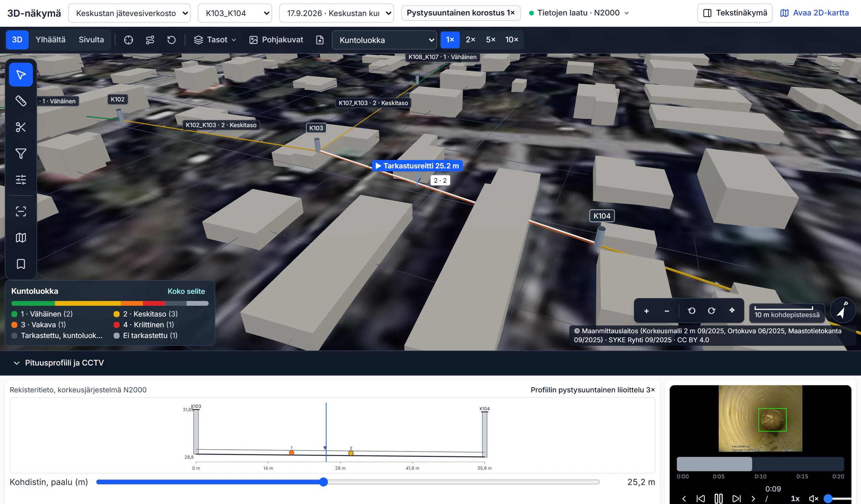Screen dimensions: 861x504
Task: Click the Tarkastusreitti 25.2 m marker
Action: [417, 166]
